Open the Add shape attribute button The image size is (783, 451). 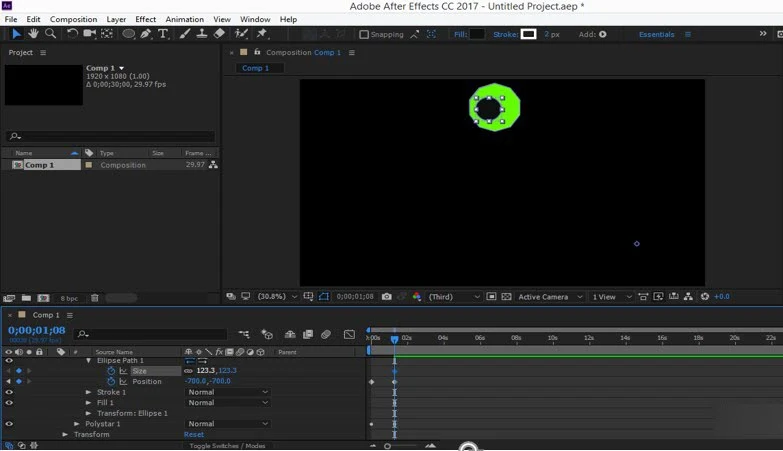point(603,34)
